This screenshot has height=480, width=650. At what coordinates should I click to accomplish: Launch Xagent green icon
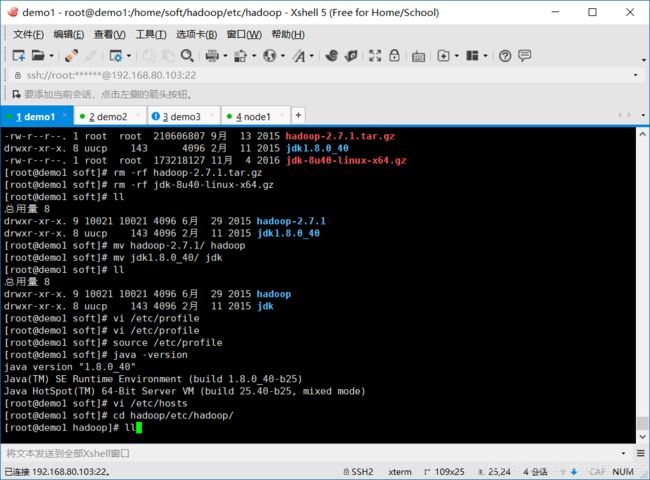coord(351,56)
